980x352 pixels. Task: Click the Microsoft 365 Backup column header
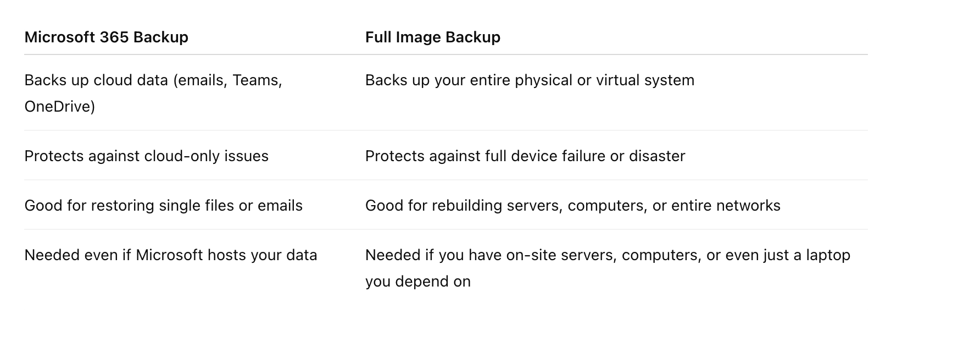pyautogui.click(x=107, y=37)
